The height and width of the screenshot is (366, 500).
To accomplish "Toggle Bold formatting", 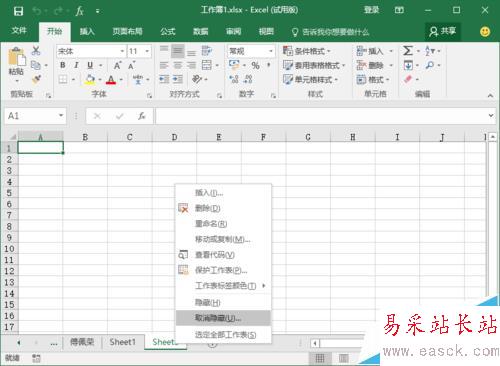I will pos(63,65).
